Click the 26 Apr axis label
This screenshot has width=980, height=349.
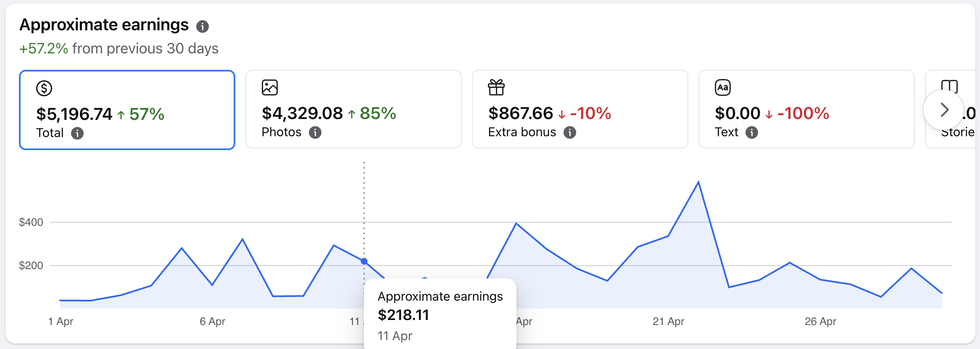click(820, 322)
